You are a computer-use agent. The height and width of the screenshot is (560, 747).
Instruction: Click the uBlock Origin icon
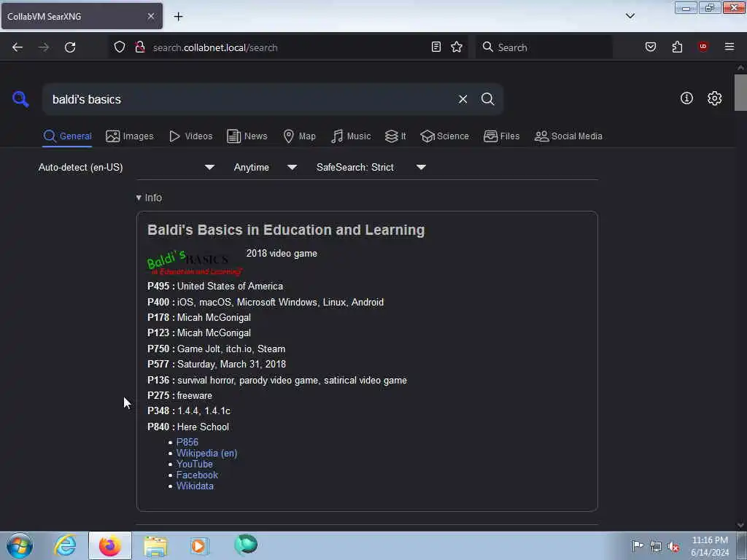point(703,46)
